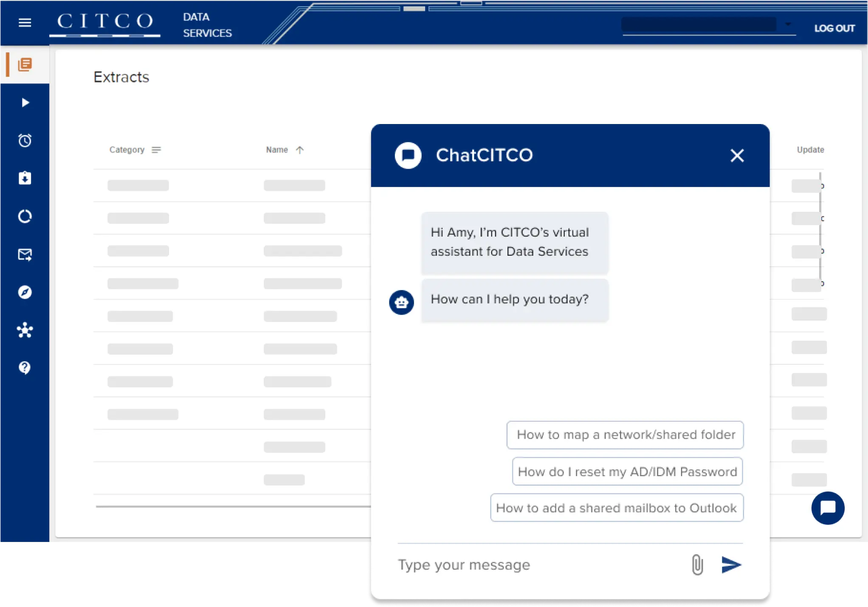Open the help question mark icon
Viewport: 868px width, 607px height.
(x=25, y=368)
